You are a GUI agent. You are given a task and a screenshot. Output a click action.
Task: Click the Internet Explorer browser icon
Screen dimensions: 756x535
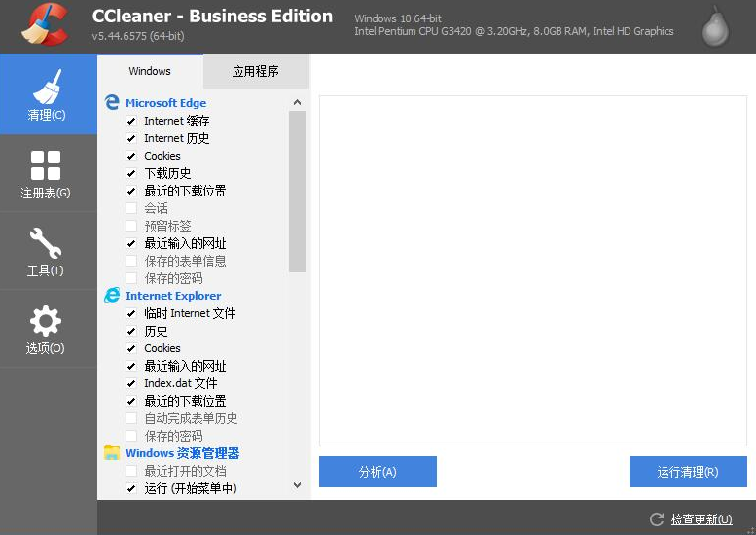click(x=112, y=295)
